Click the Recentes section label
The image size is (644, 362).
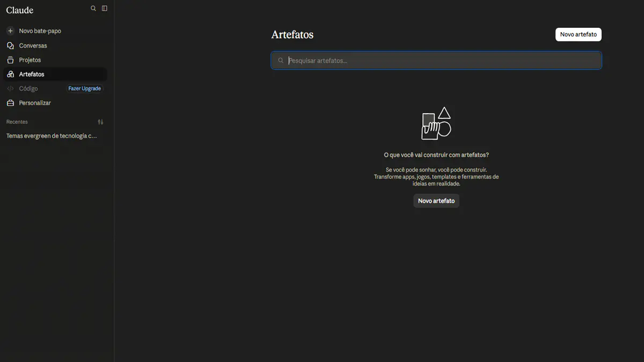point(17,122)
